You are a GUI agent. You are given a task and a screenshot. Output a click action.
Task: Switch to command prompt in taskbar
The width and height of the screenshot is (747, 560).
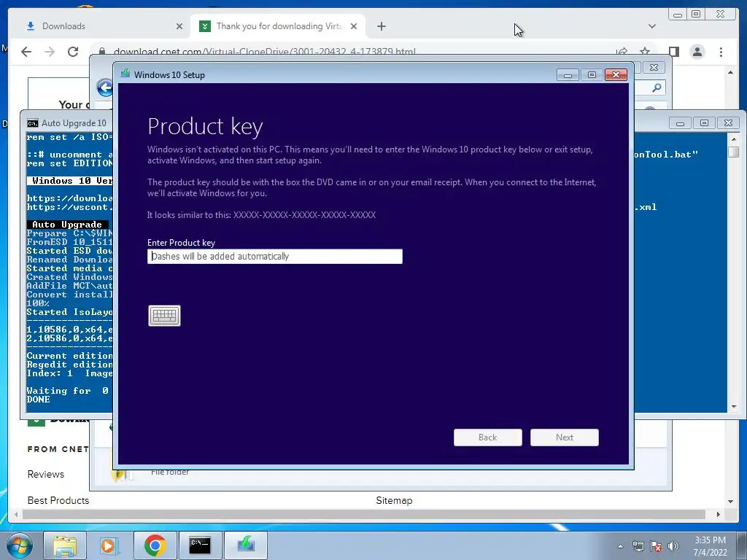click(x=200, y=545)
